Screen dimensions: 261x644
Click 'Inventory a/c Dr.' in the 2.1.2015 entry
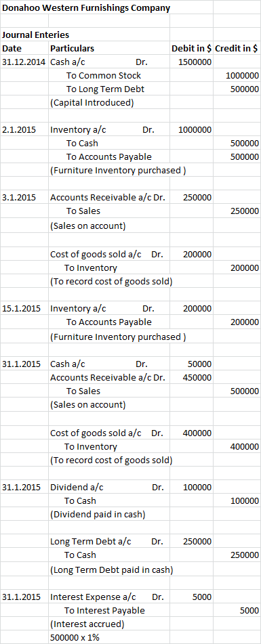102,130
